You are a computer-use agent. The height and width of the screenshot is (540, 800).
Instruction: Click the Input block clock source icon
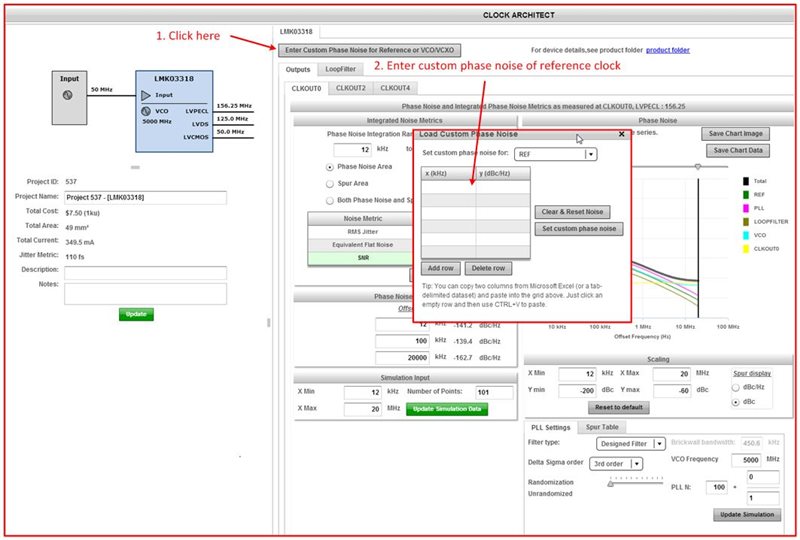67,95
